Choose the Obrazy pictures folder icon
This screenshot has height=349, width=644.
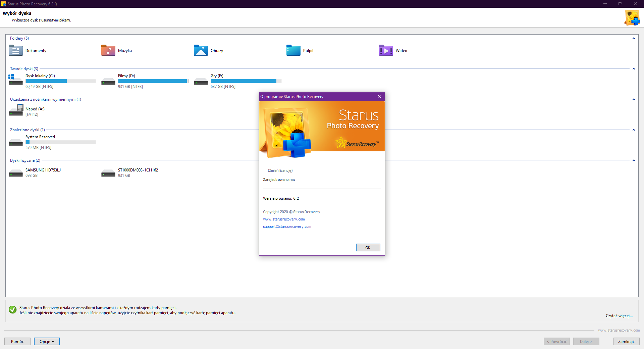click(201, 50)
